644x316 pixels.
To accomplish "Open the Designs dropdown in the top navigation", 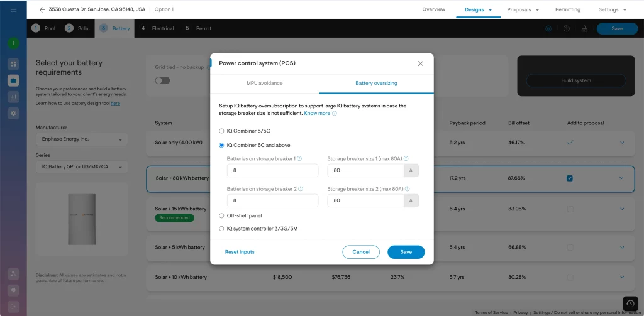I will (478, 10).
